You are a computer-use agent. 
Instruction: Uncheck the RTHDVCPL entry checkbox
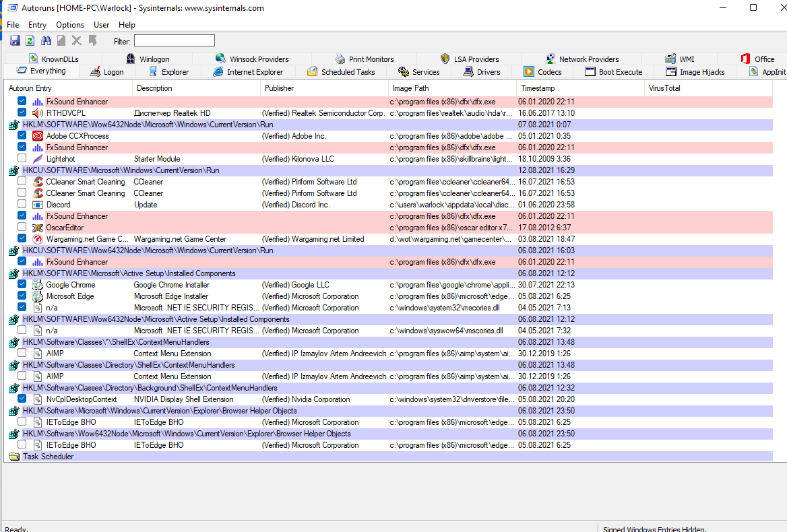pos(22,112)
